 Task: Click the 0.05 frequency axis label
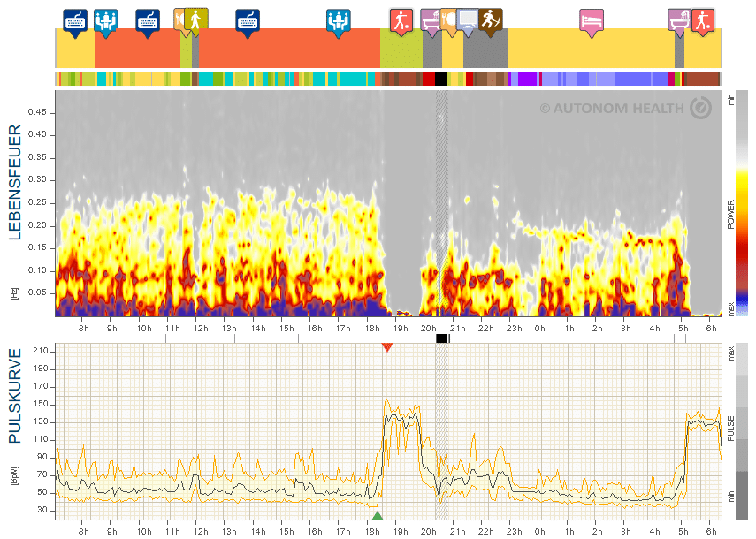(x=37, y=292)
